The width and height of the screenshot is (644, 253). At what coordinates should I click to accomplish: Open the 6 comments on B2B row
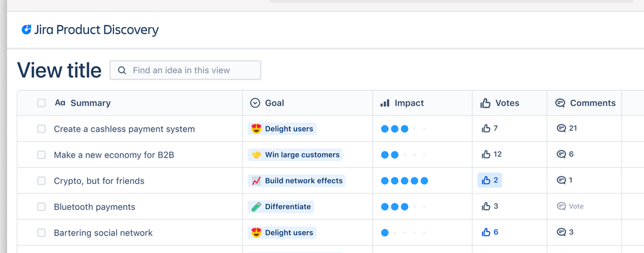(565, 154)
